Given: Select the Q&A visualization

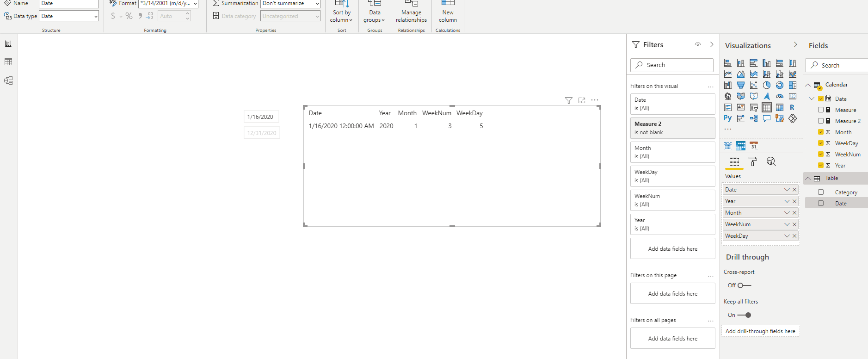Looking at the screenshot, I should point(767,118).
